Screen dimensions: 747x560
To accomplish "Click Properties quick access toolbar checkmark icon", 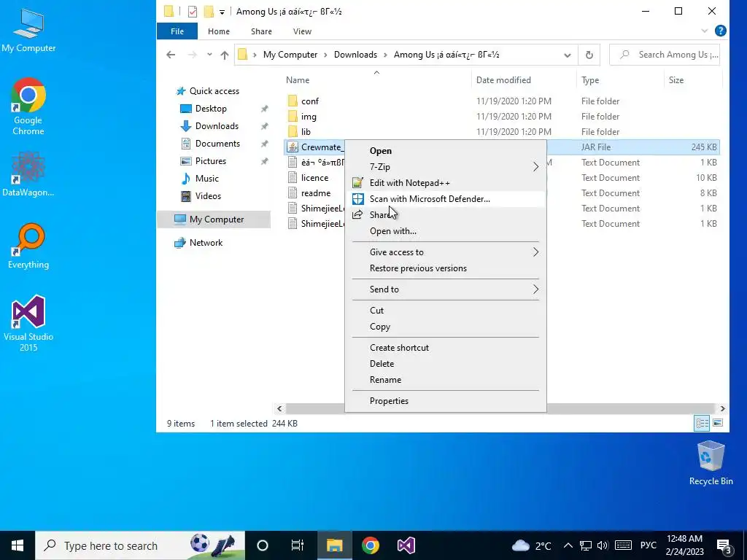I will tap(193, 12).
